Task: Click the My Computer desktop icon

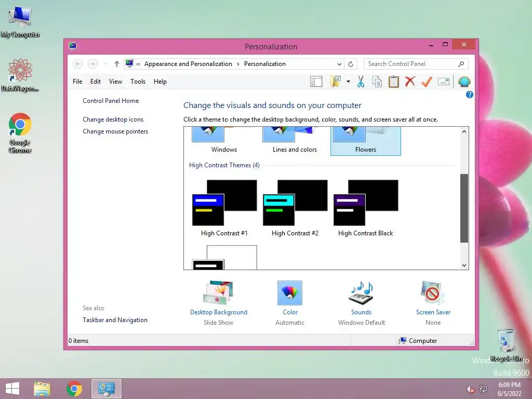Action: point(20,22)
